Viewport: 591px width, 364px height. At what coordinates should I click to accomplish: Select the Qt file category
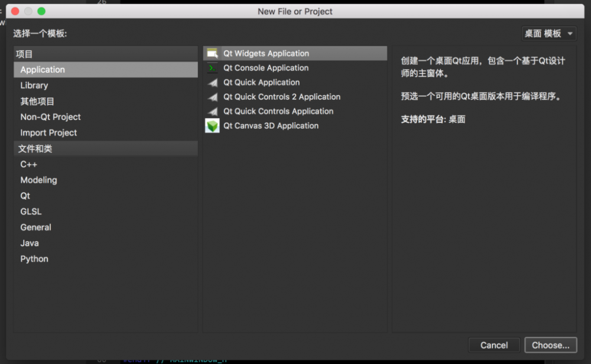click(x=106, y=196)
